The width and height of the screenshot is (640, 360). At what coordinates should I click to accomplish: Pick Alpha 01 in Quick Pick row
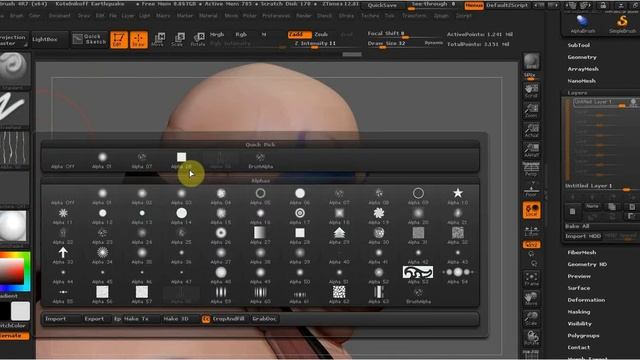tap(102, 160)
